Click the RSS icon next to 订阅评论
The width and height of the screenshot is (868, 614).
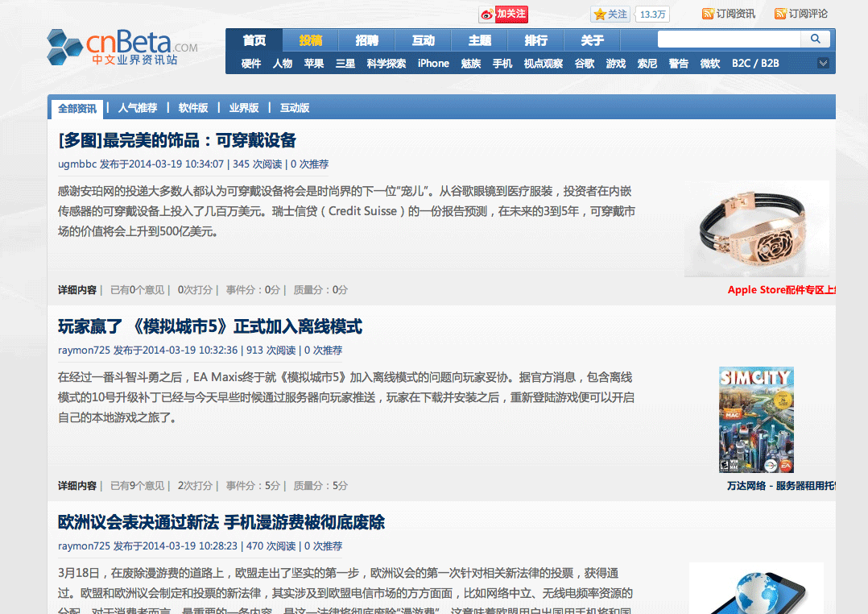click(781, 14)
